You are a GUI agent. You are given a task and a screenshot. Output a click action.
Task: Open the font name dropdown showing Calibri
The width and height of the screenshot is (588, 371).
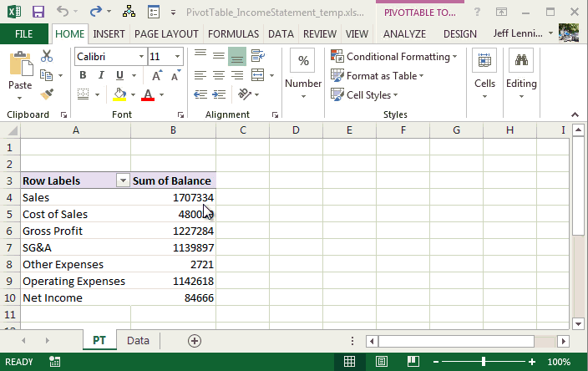pyautogui.click(x=141, y=57)
